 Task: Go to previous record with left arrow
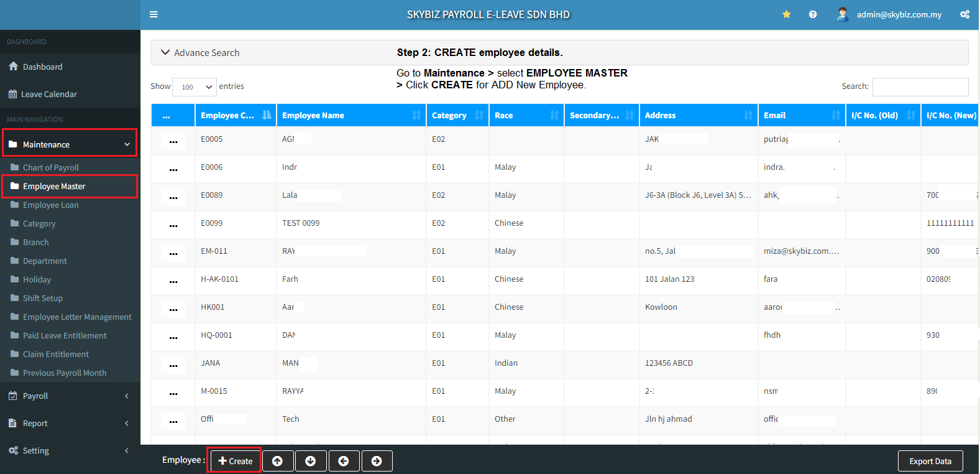(x=344, y=461)
